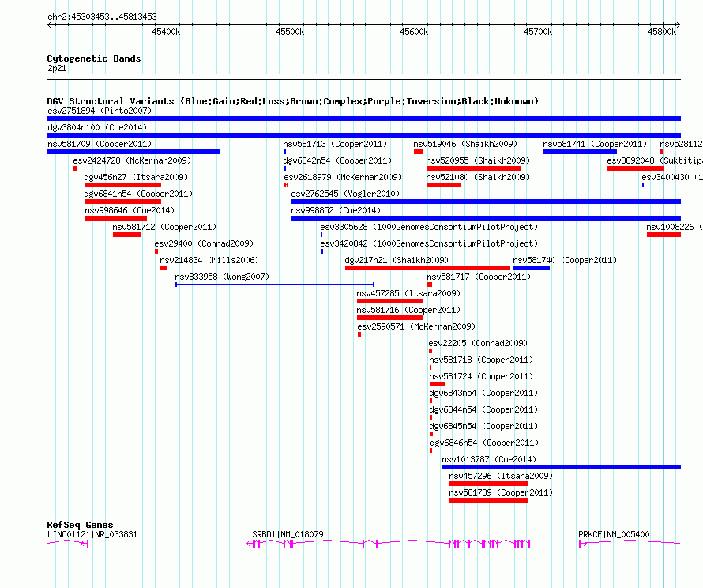The height and width of the screenshot is (588, 703).
Task: Select nsv581717 (Cooper2011) label
Action: [479, 277]
